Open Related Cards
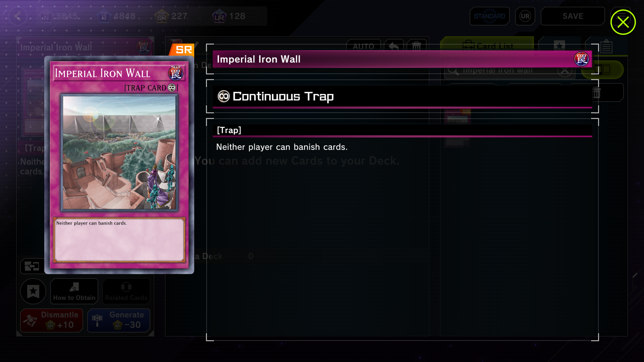The height and width of the screenshot is (362, 644). (126, 291)
